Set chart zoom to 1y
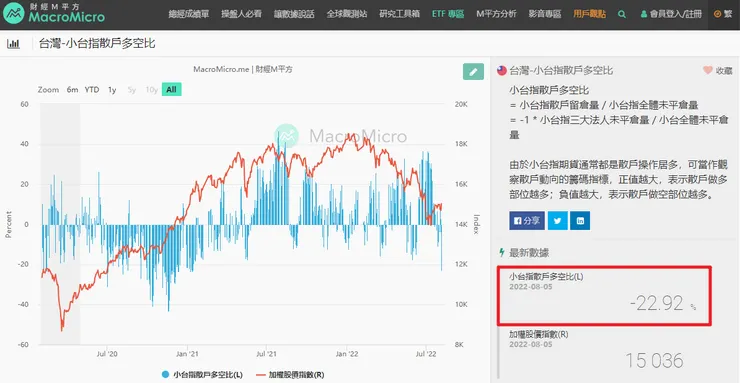This screenshot has height=383, width=740. [112, 90]
